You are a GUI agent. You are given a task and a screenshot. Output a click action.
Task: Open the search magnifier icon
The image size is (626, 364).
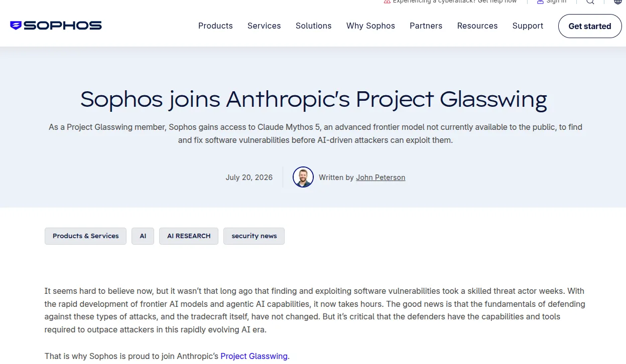[x=590, y=2]
